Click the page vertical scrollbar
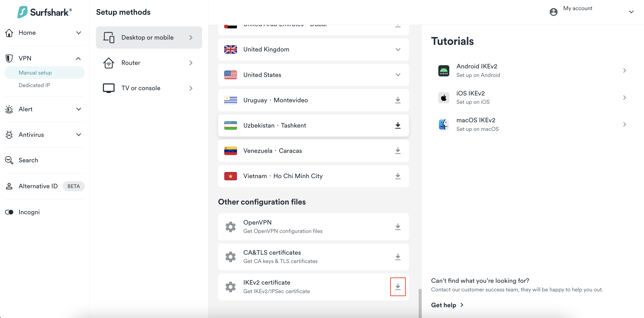Image resolution: width=644 pixels, height=318 pixels. coord(420,303)
